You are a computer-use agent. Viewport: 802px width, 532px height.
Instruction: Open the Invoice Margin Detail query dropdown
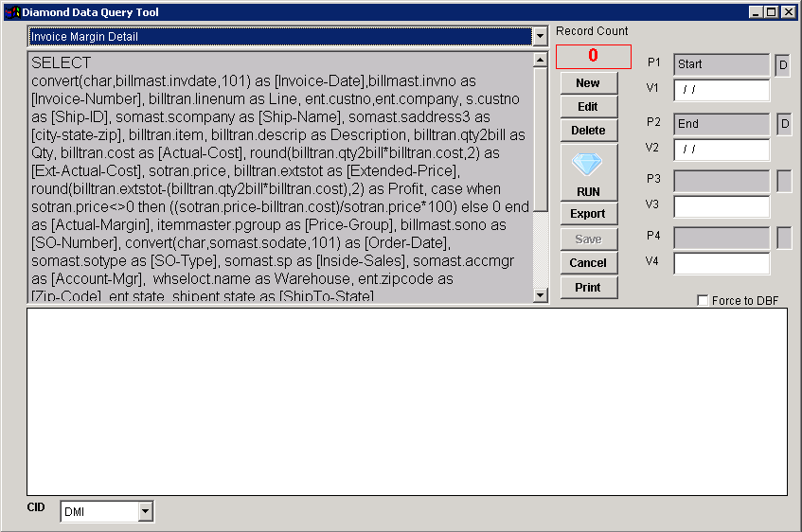pos(540,37)
